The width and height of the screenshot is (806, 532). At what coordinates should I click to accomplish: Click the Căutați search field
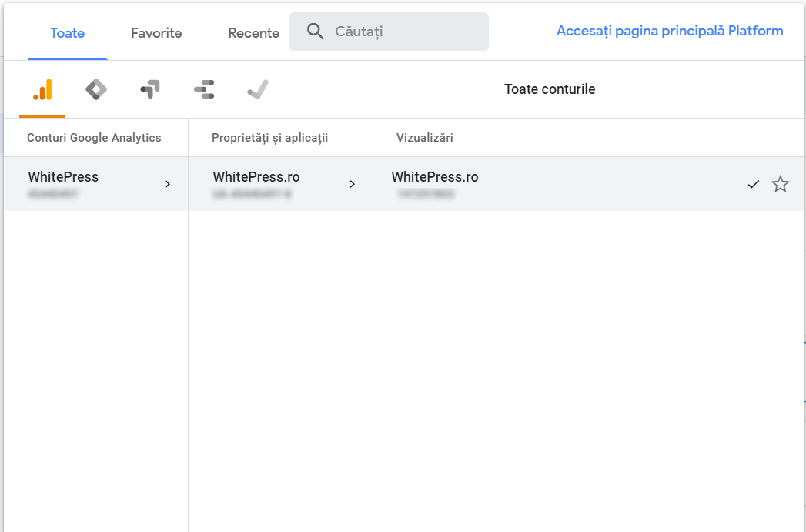pyautogui.click(x=389, y=32)
